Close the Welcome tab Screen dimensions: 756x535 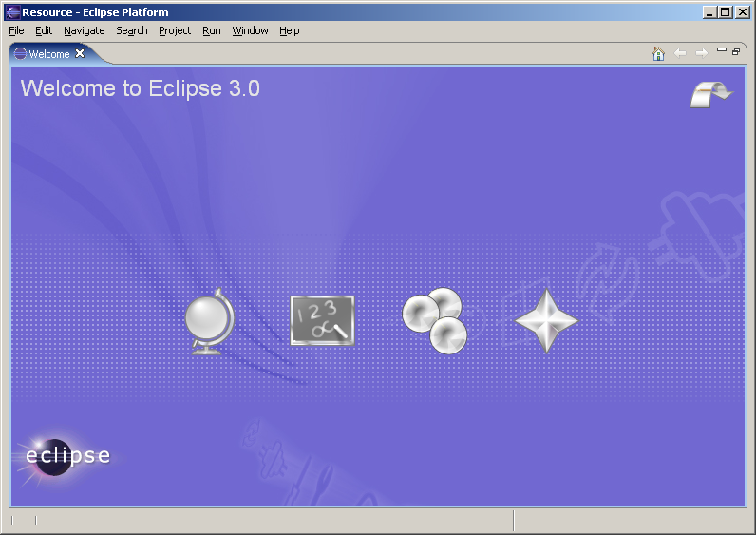[80, 53]
